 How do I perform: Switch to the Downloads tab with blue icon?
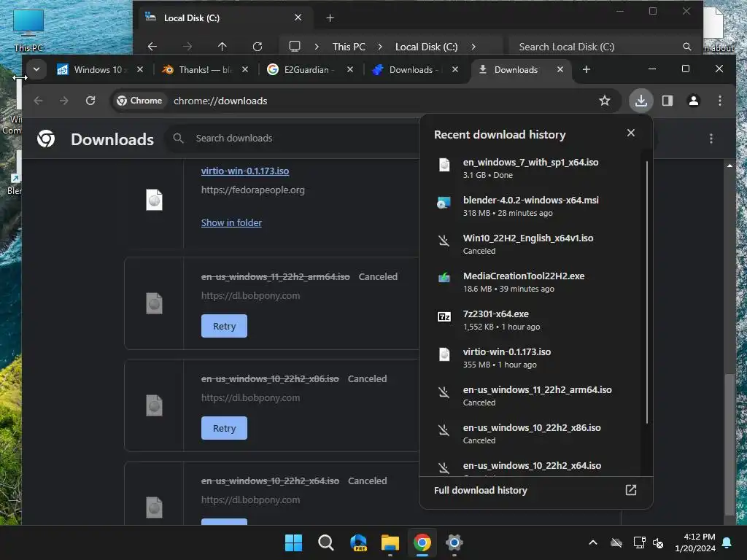point(415,69)
